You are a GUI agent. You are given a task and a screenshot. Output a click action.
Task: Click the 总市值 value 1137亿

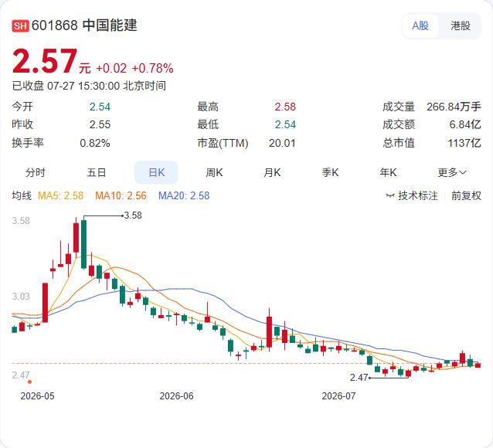[464, 143]
